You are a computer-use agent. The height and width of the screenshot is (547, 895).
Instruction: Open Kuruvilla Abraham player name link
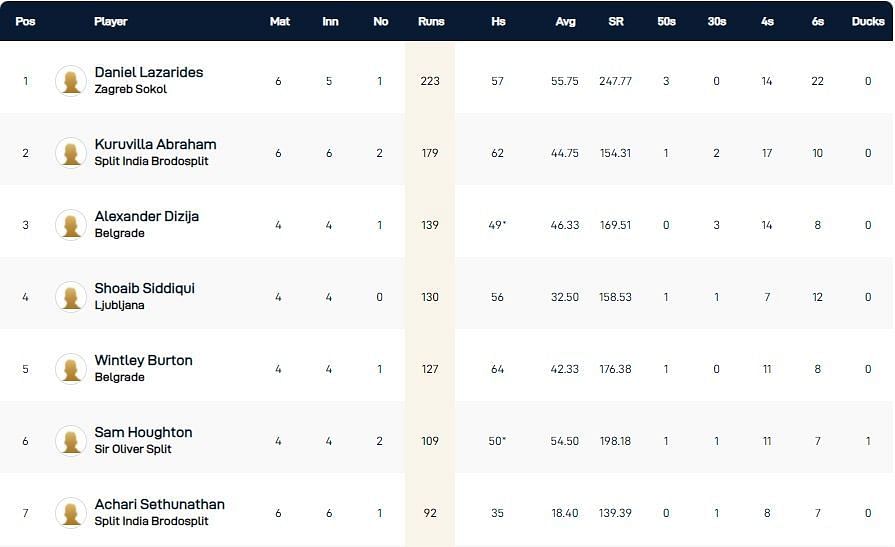pyautogui.click(x=155, y=144)
